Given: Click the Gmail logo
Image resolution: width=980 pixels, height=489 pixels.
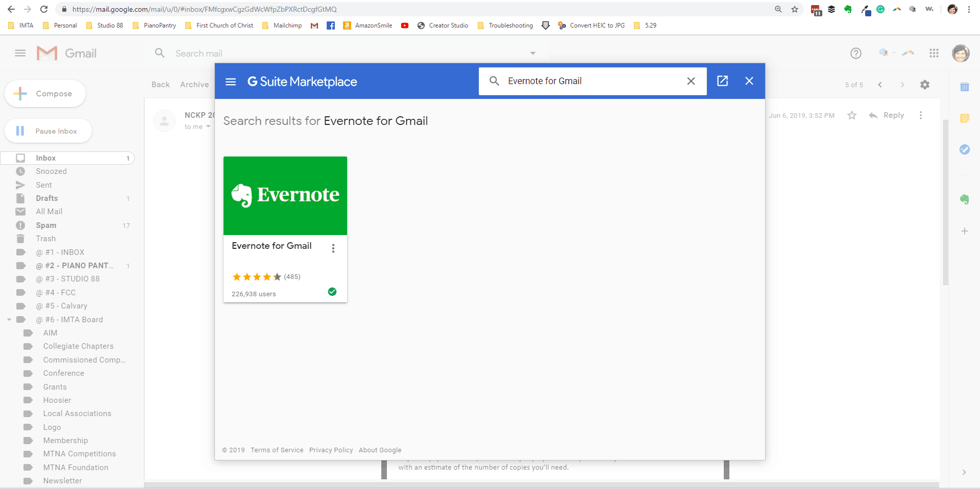Looking at the screenshot, I should click(66, 53).
